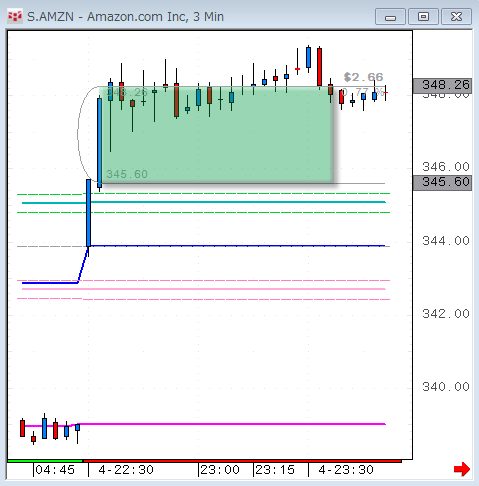The height and width of the screenshot is (486, 479).
Task: Minimize the S.AMZN chart window
Action: (x=390, y=17)
